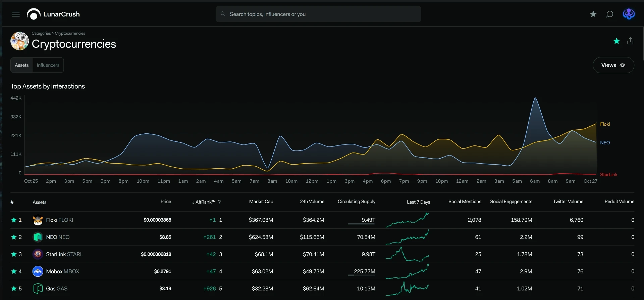644x300 pixels.
Task: Open the NEO asset link
Action: tap(58, 237)
